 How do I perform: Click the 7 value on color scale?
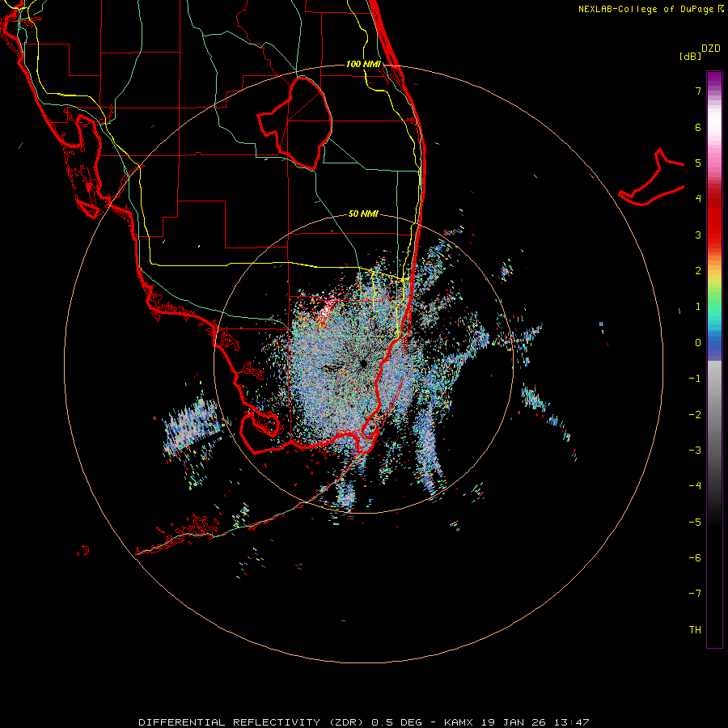[698, 91]
